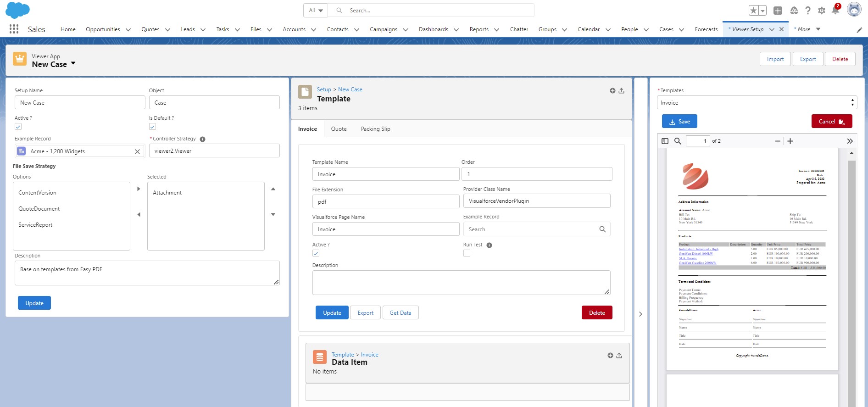This screenshot has width=868, height=407.
Task: Click the red Delete template button
Action: (597, 313)
